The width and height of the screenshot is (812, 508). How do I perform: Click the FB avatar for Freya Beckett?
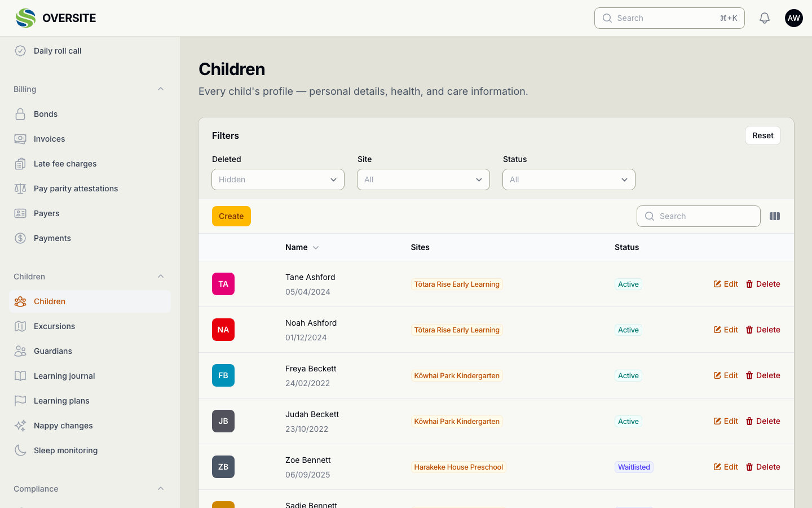[223, 375]
